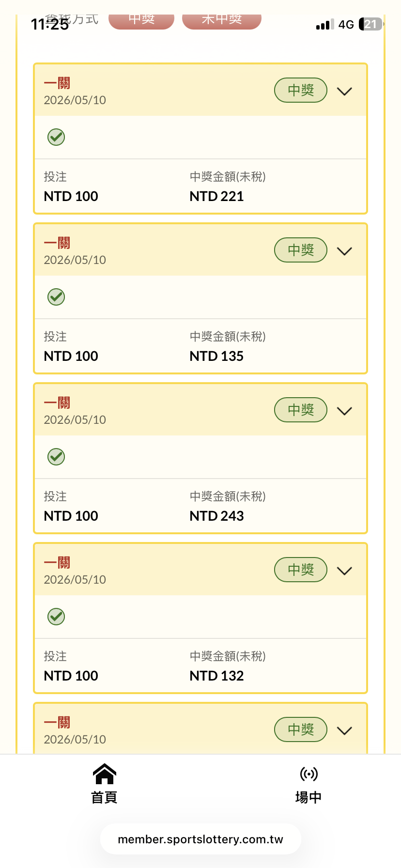Expand the ticket with winnings NTD 221

pos(344,91)
